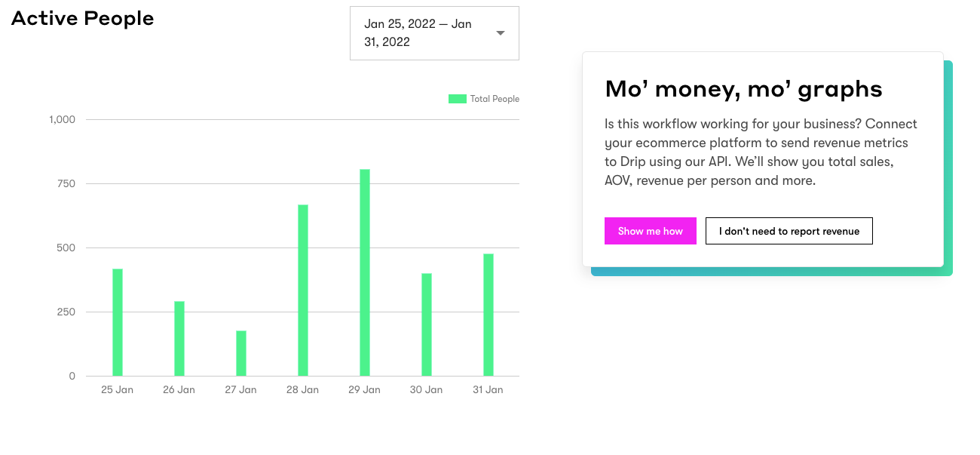Select the 28 Jan bar

(303, 291)
